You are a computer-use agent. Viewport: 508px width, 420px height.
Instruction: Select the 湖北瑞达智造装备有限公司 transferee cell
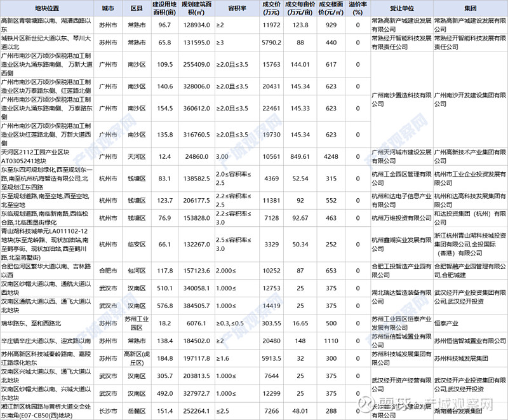[402, 297]
